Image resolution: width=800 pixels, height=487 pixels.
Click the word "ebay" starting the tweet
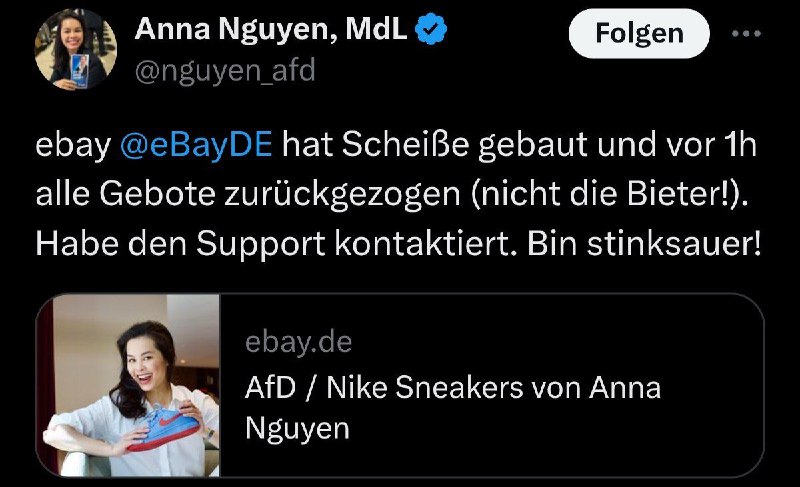72,145
